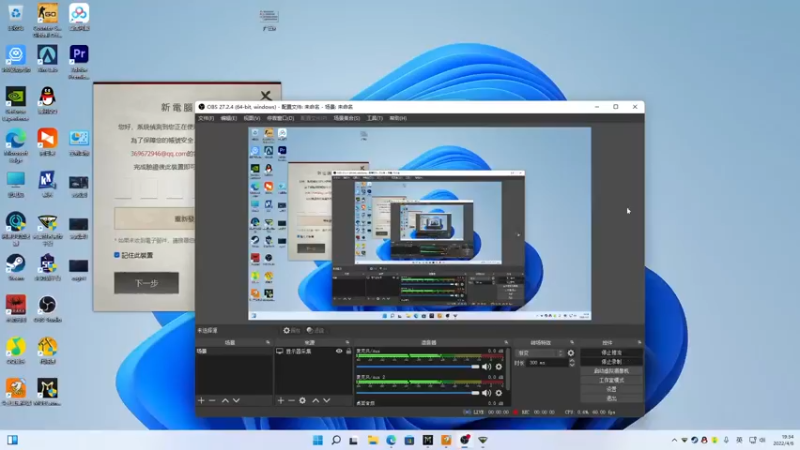Add a new source with the plus icon
Viewport: 800px width, 450px height.
280,401
